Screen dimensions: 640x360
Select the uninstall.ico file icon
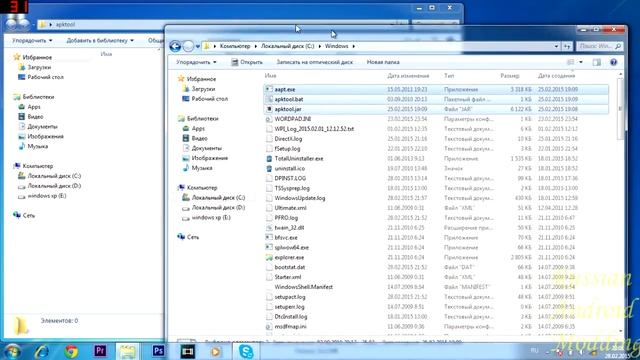click(x=269, y=168)
